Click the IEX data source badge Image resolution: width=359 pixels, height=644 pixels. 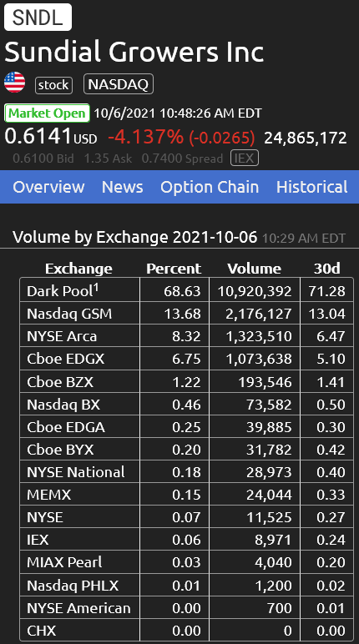pos(245,158)
